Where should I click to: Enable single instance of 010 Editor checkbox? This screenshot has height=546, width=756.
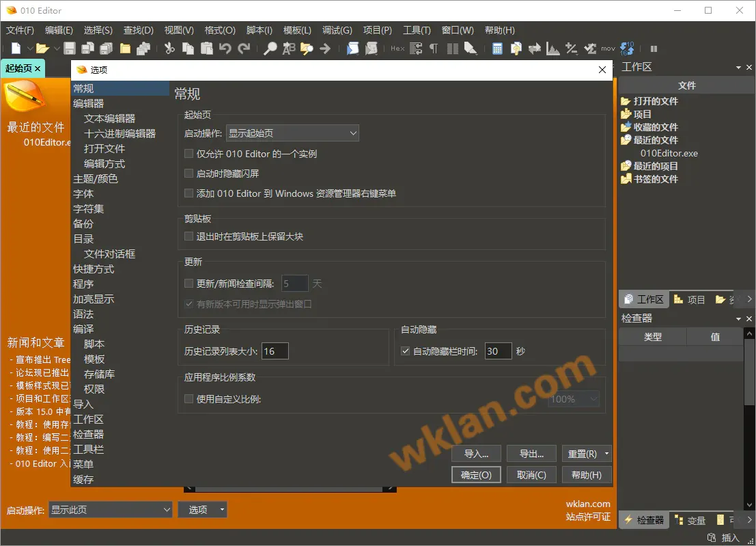coord(189,154)
